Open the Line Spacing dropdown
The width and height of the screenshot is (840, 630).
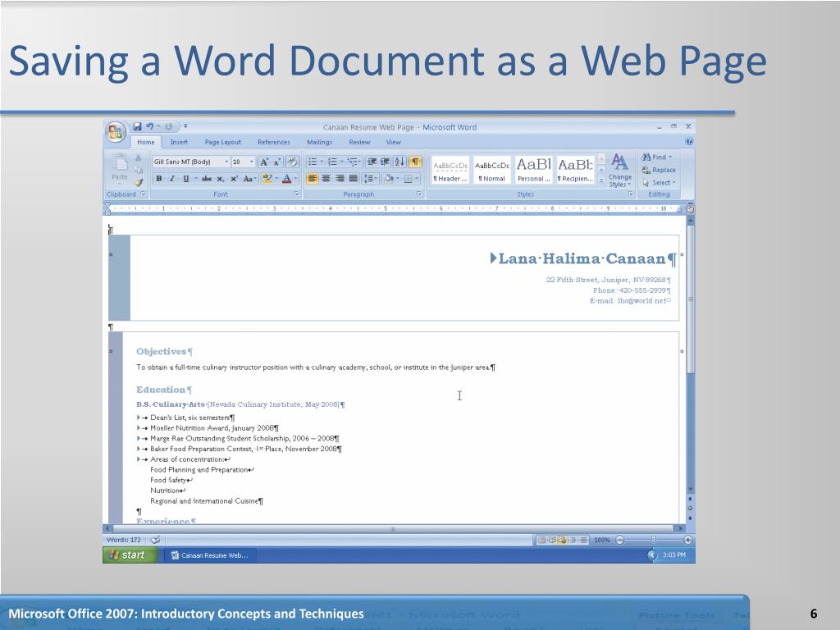click(370, 178)
